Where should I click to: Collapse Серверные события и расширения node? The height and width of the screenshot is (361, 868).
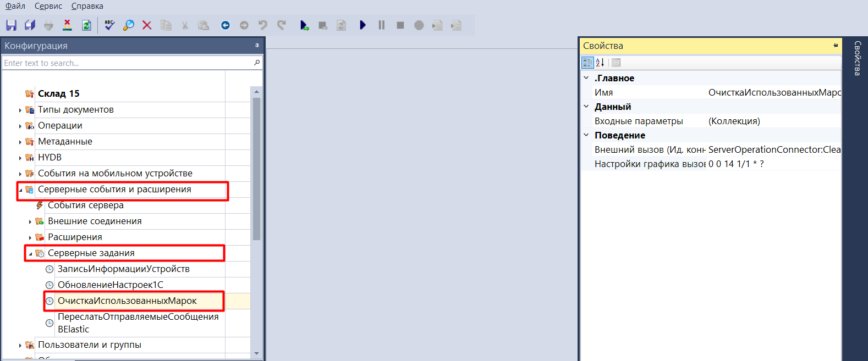click(x=20, y=190)
